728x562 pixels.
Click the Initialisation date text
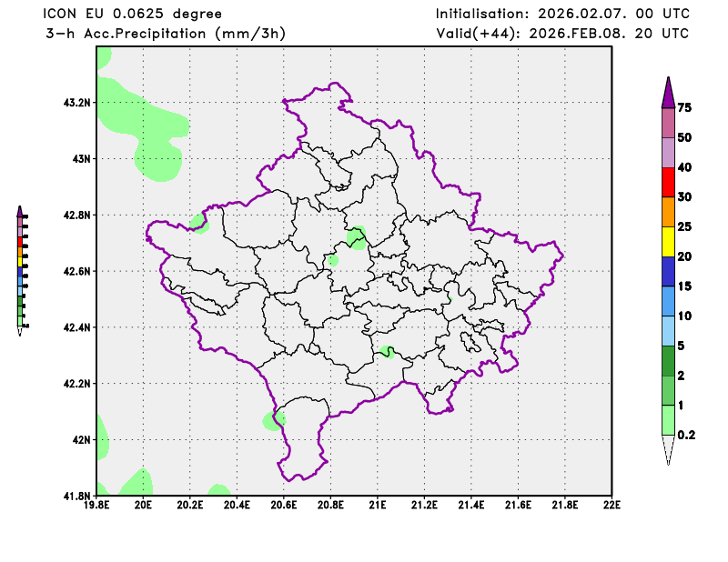[561, 14]
